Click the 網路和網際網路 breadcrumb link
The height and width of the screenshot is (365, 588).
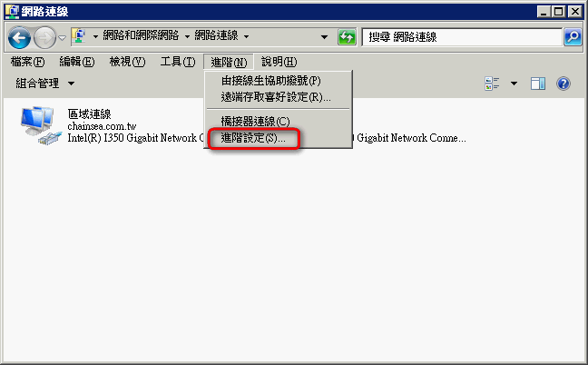coord(141,35)
